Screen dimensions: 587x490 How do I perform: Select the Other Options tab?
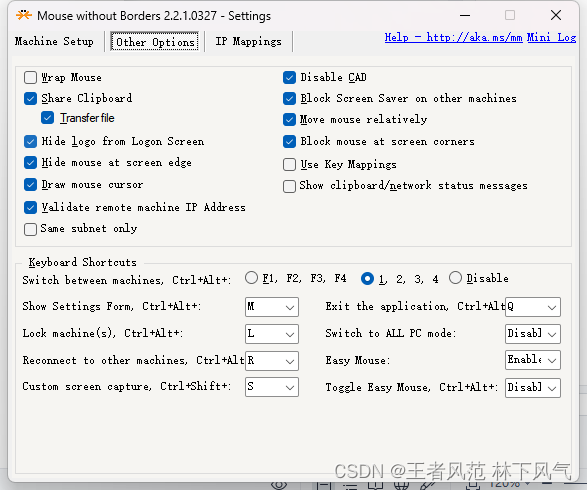155,42
